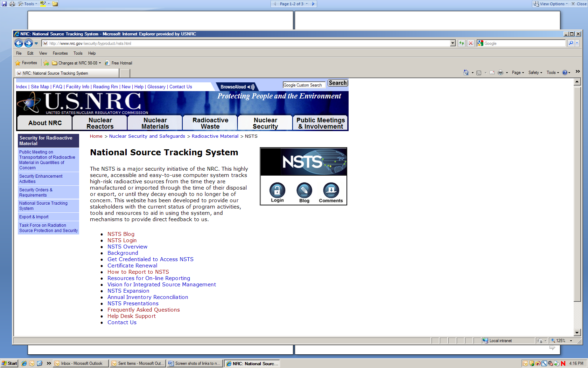The image size is (588, 368).
Task: Open the NSTS Overview link
Action: pyautogui.click(x=127, y=247)
